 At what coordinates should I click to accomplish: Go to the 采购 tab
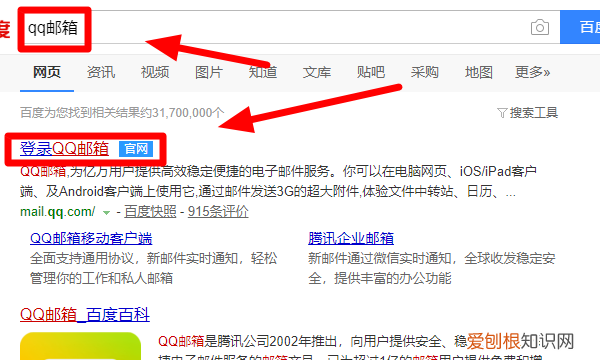point(425,72)
